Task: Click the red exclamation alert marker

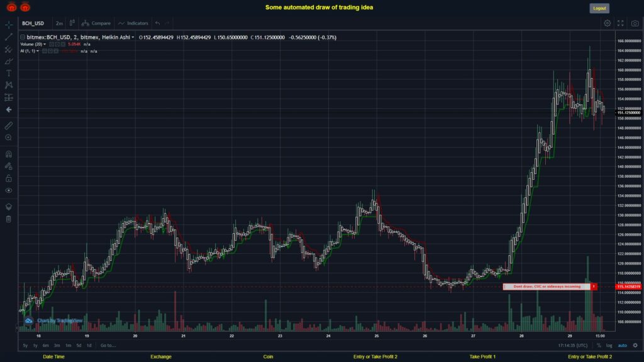Action: [594, 287]
